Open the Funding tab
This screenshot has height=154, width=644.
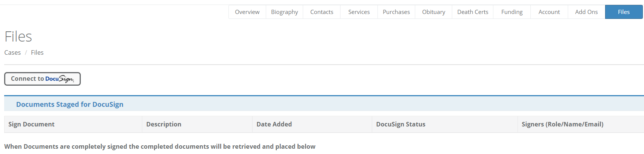click(512, 12)
